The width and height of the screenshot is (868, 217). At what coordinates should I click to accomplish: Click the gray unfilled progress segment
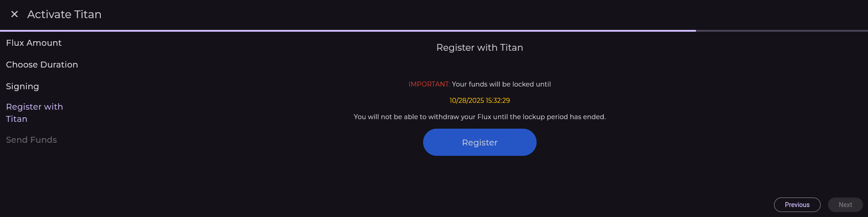click(781, 31)
